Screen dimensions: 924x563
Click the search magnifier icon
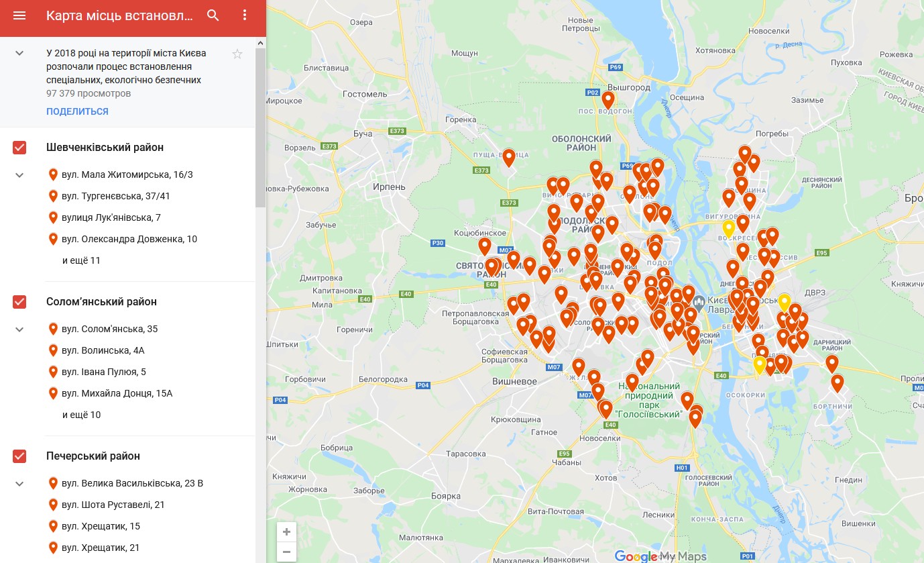(x=213, y=15)
